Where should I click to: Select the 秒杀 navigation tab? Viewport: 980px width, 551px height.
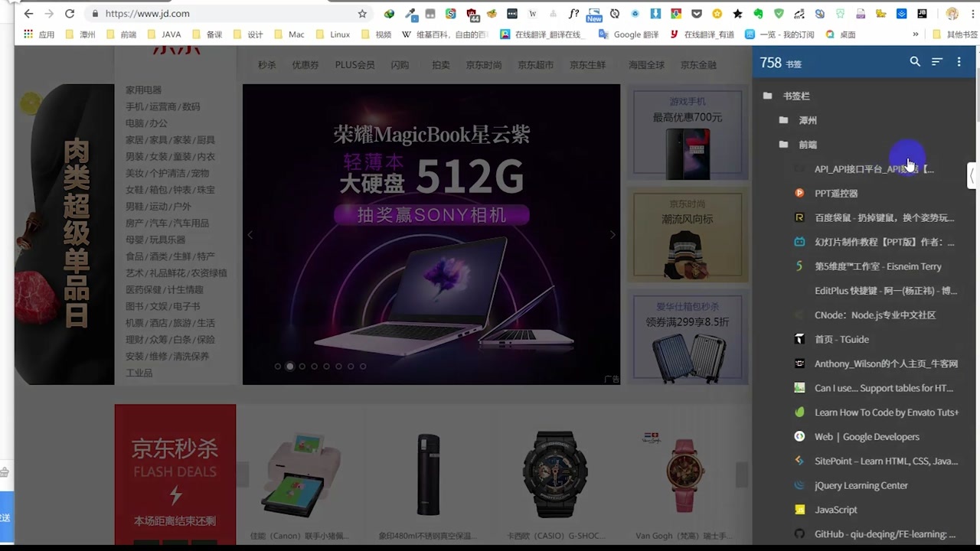tap(267, 65)
